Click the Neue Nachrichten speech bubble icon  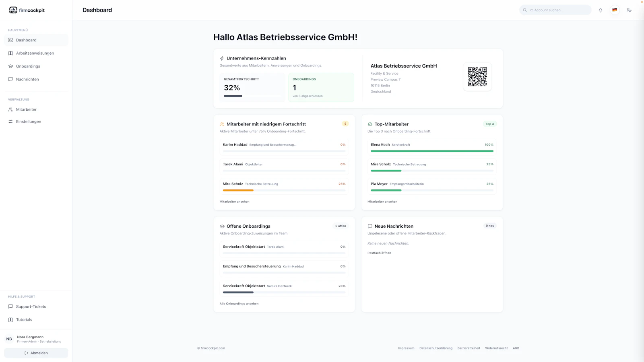click(370, 226)
